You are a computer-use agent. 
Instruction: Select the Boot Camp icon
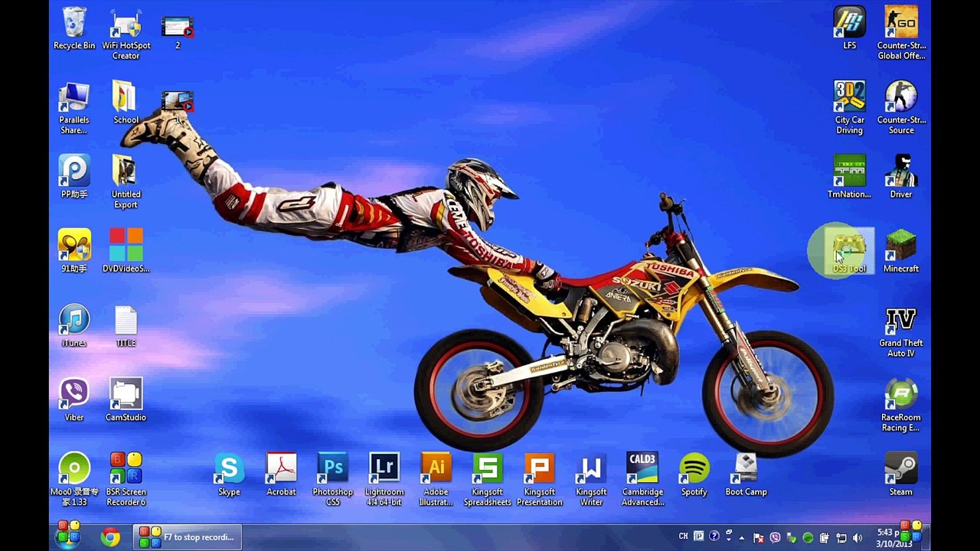point(746,474)
